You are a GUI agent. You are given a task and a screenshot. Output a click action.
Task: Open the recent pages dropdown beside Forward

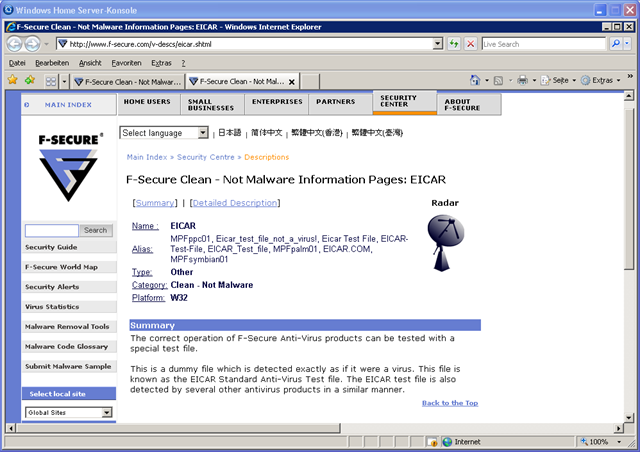click(46, 44)
